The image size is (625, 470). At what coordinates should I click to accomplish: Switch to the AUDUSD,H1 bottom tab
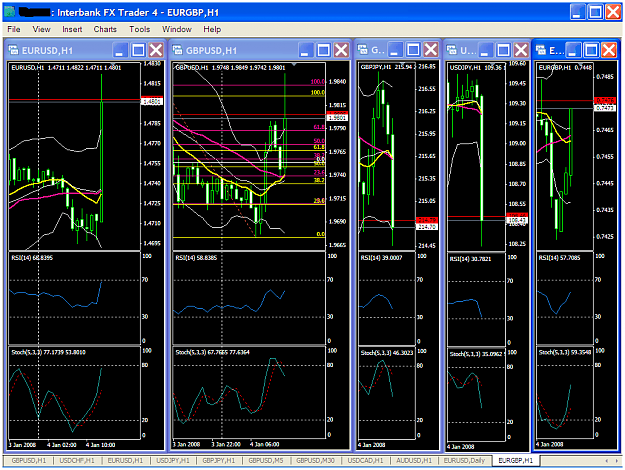tap(414, 460)
